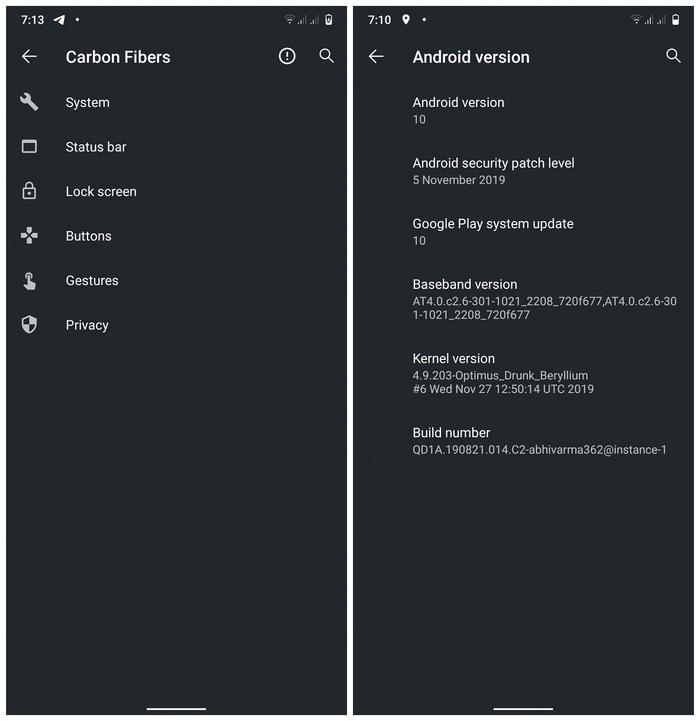Tap the info alert icon in Carbon Fibers
This screenshot has width=700, height=721.
pos(287,56)
